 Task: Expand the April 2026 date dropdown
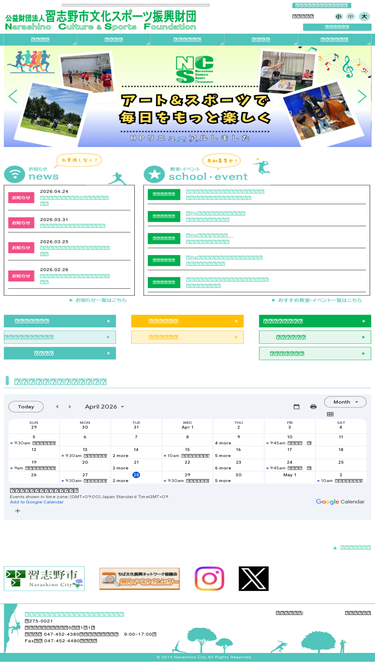(105, 407)
